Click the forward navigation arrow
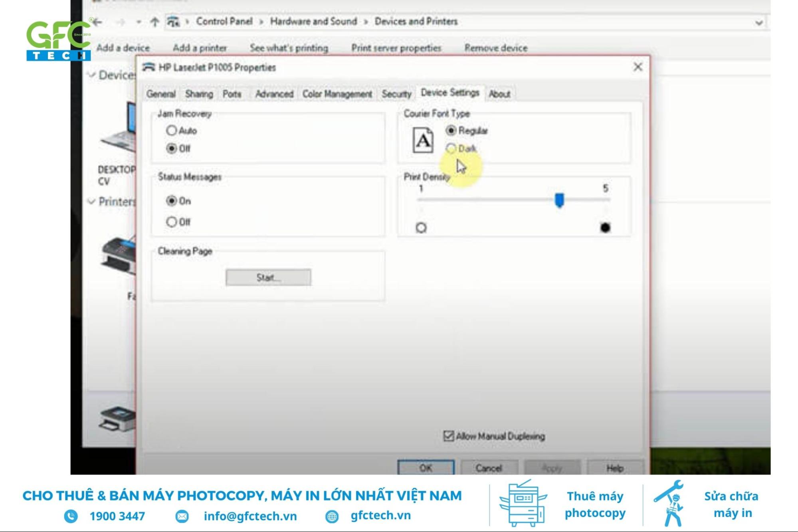The height and width of the screenshot is (532, 798). 120,22
